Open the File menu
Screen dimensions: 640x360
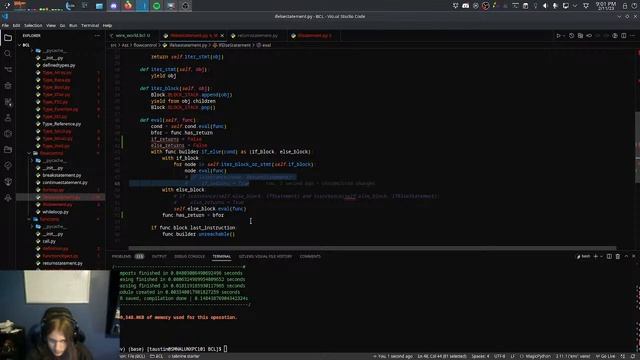pos(5,25)
